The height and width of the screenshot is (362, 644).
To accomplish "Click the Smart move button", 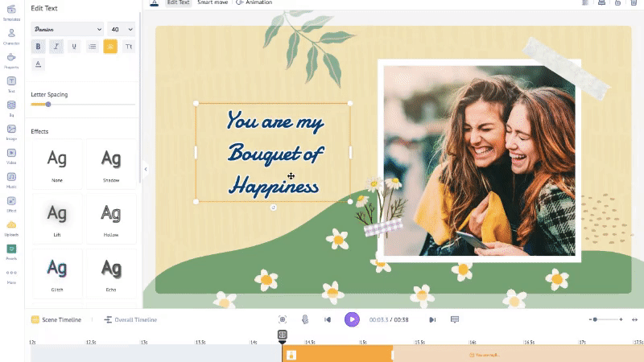I will pyautogui.click(x=213, y=3).
